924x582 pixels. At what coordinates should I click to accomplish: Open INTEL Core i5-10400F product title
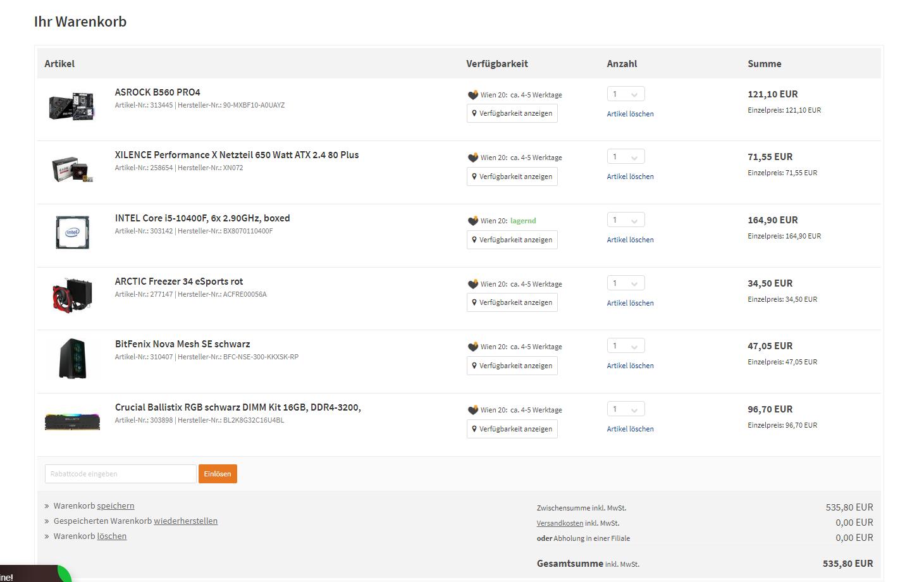coord(202,218)
